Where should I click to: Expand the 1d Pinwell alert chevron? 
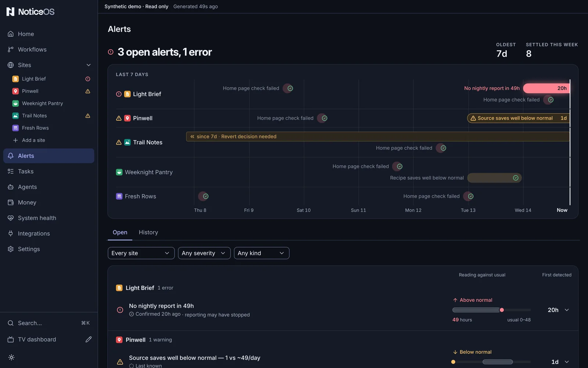pyautogui.click(x=567, y=362)
